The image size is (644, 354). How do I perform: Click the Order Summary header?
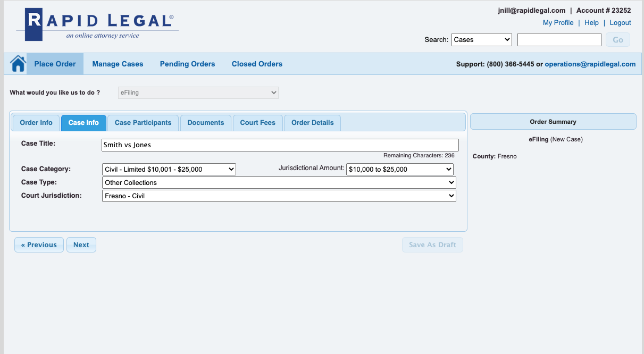coord(553,122)
